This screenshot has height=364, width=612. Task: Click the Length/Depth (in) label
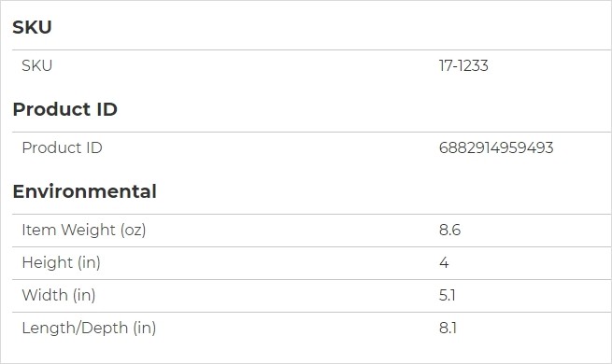pyautogui.click(x=89, y=328)
